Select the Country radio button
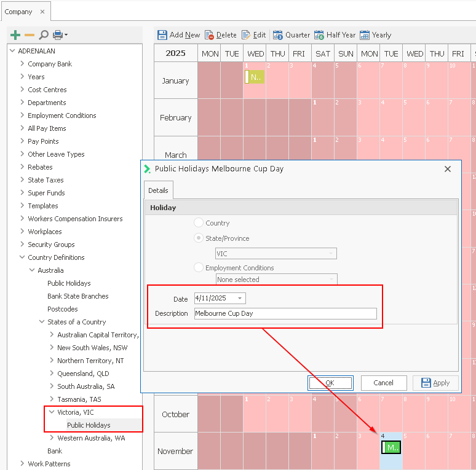 coord(199,223)
